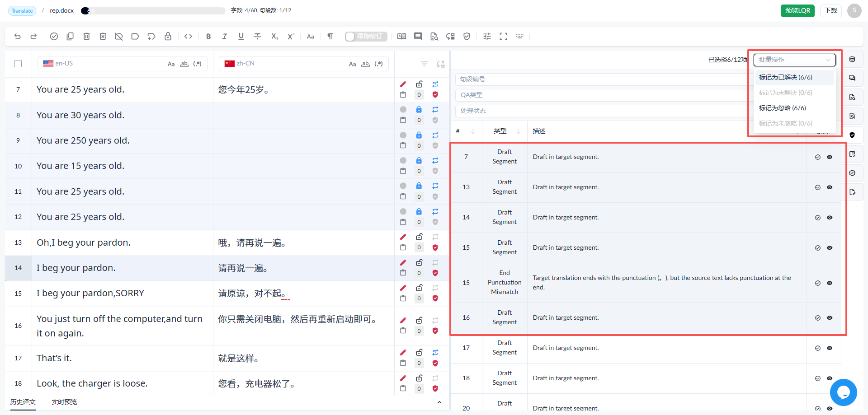The image size is (868, 415).
Task: Click the fullscreen expand icon
Action: click(503, 37)
